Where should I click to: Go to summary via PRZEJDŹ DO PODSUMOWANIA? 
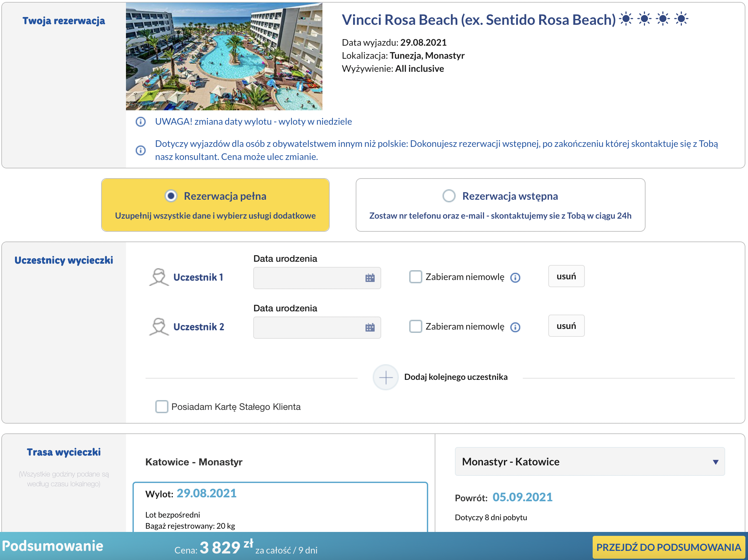click(x=669, y=547)
